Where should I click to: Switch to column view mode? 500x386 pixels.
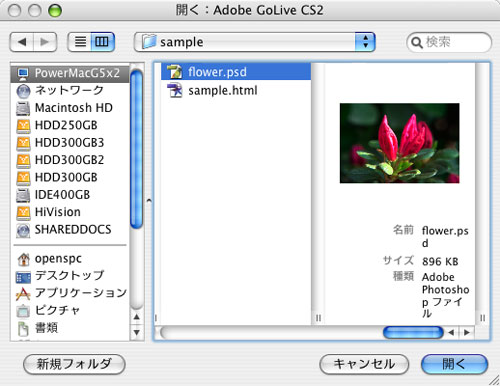tap(102, 42)
